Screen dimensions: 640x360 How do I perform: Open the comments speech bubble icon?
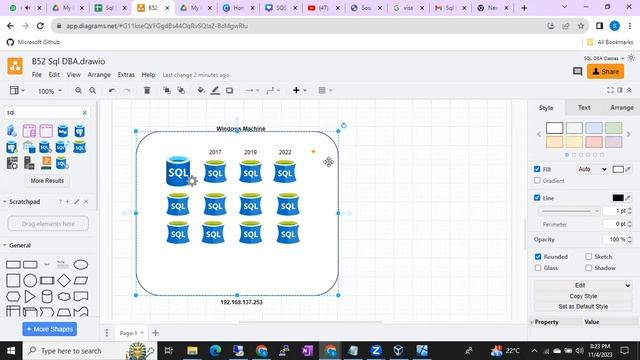coord(577,71)
